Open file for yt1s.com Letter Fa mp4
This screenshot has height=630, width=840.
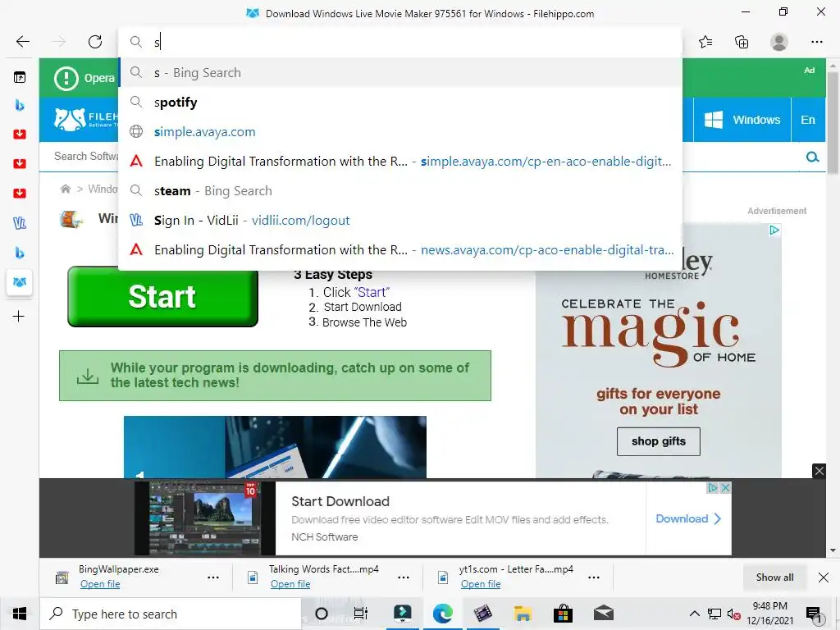point(481,584)
